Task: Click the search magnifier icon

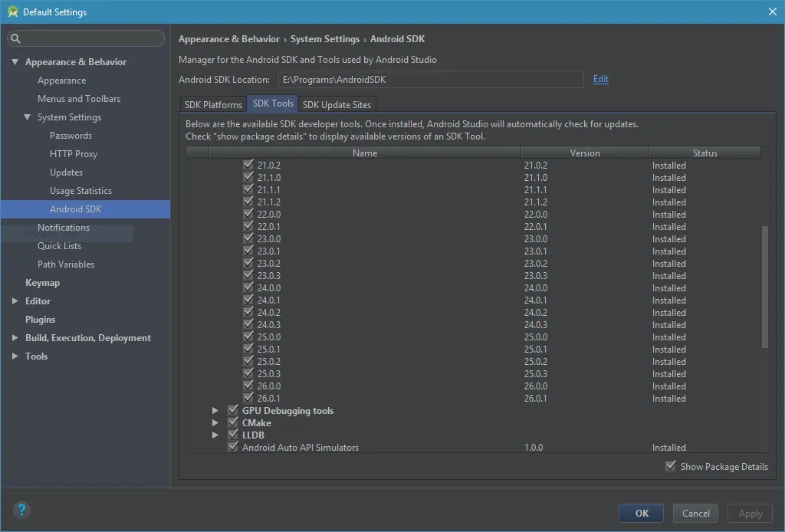Action: [x=15, y=38]
